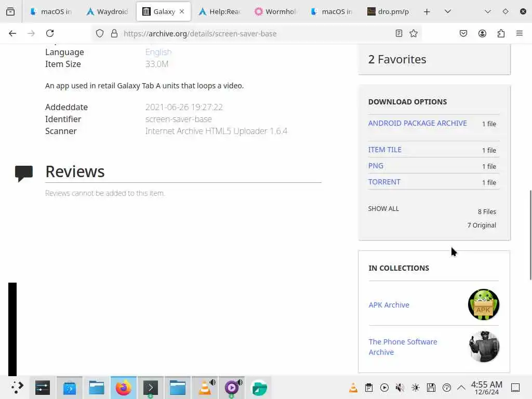
Task: Open the Discover software center icon
Action: (70, 388)
